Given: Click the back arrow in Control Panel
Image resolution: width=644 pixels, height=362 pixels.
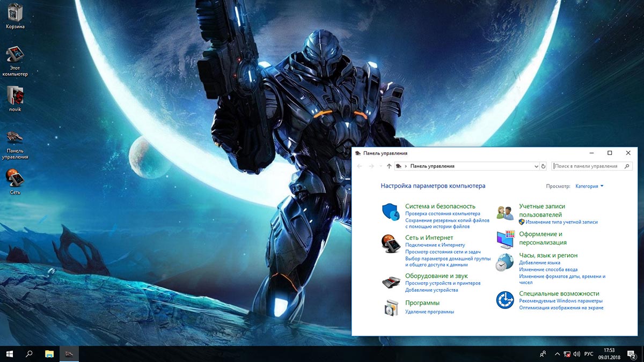Looking at the screenshot, I should pos(360,166).
